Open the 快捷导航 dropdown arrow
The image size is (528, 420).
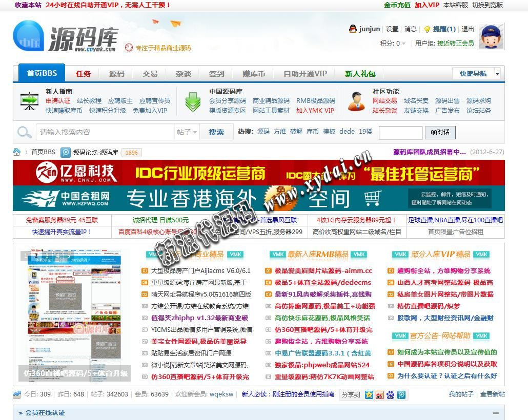(x=497, y=74)
